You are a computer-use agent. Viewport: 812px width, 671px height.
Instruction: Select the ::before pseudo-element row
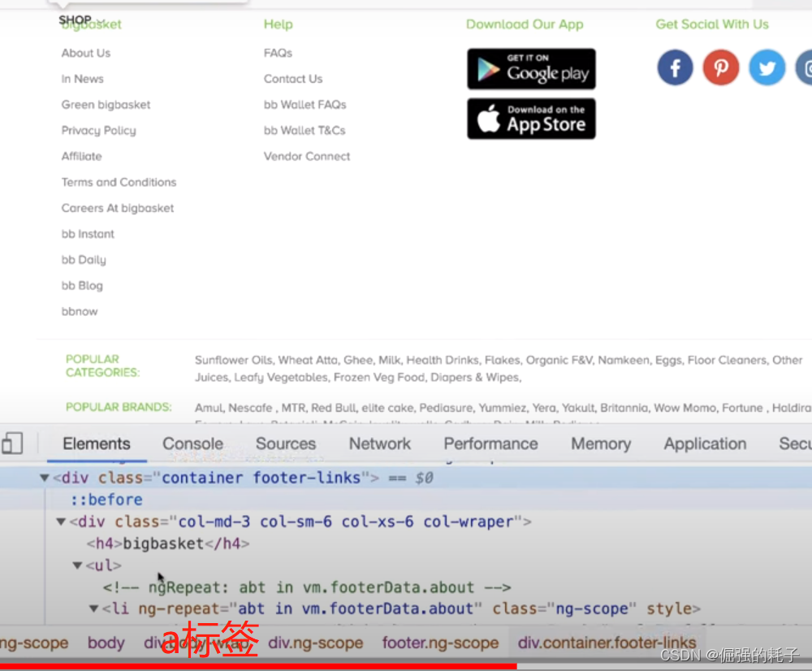(406, 500)
